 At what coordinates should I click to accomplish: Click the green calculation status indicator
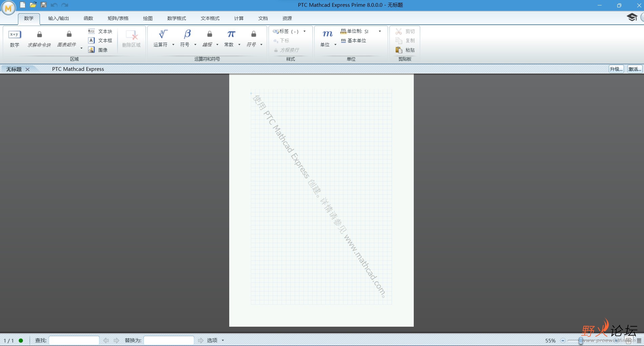pos(21,341)
